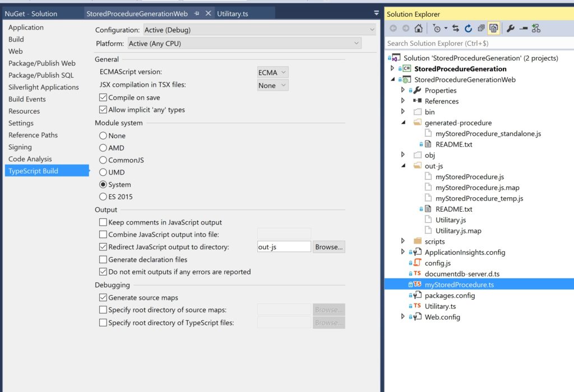Click the Properties wrench icon in tree
The width and height of the screenshot is (574, 392).
point(417,90)
